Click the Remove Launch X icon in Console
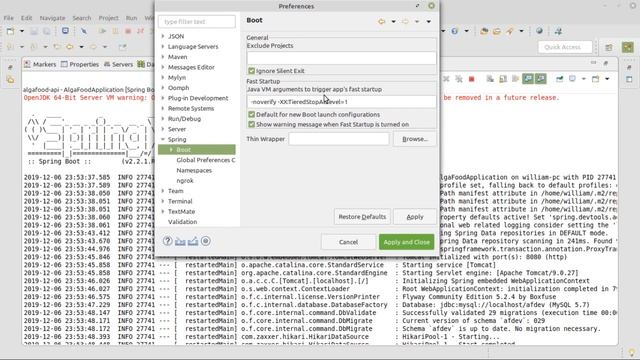The width and height of the screenshot is (640, 360). (446, 79)
